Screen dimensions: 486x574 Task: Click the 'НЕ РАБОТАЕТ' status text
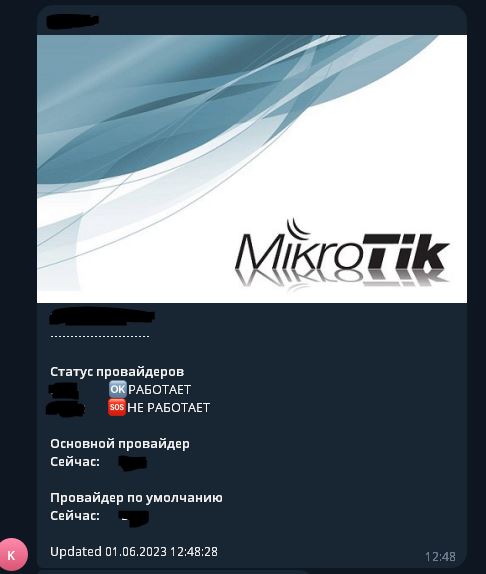(x=168, y=407)
